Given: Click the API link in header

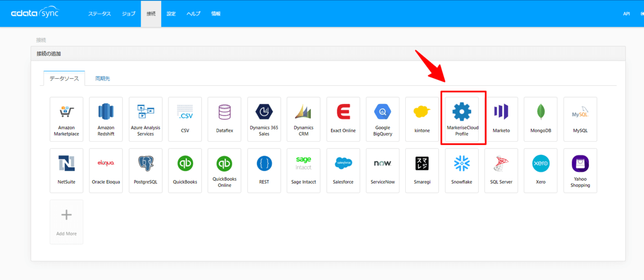Looking at the screenshot, I should coord(626,13).
